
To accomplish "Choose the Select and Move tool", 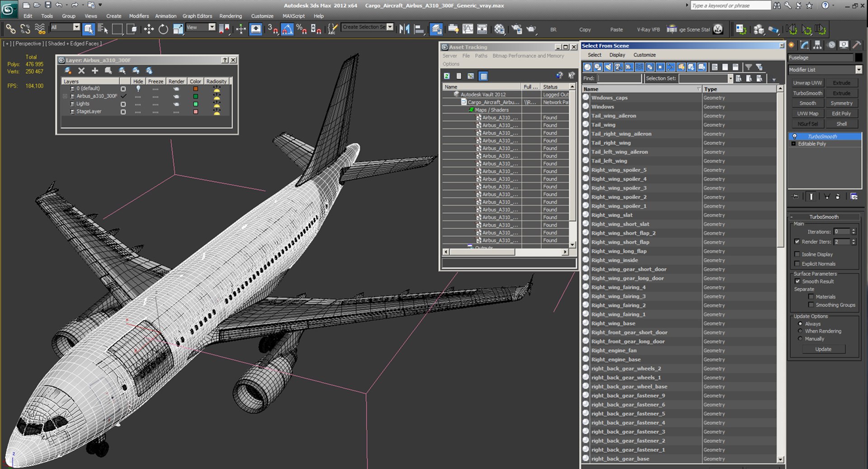I will pyautogui.click(x=149, y=29).
